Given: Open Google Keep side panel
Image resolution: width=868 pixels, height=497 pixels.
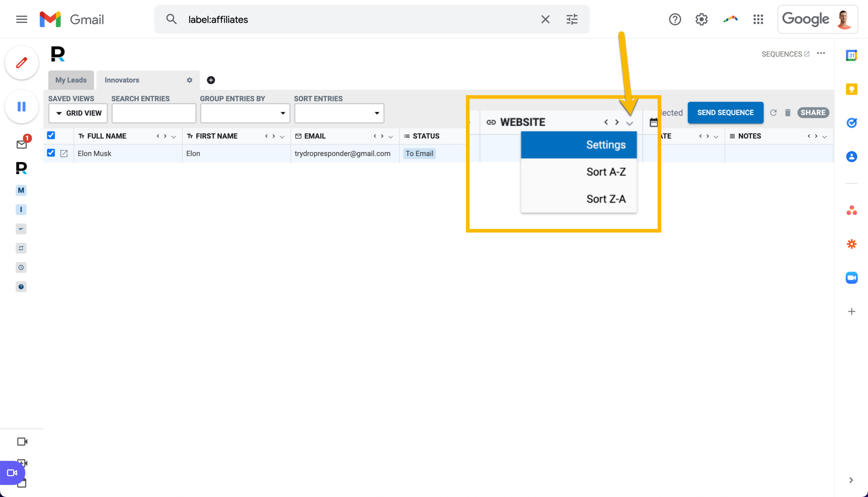Looking at the screenshot, I should (x=851, y=89).
